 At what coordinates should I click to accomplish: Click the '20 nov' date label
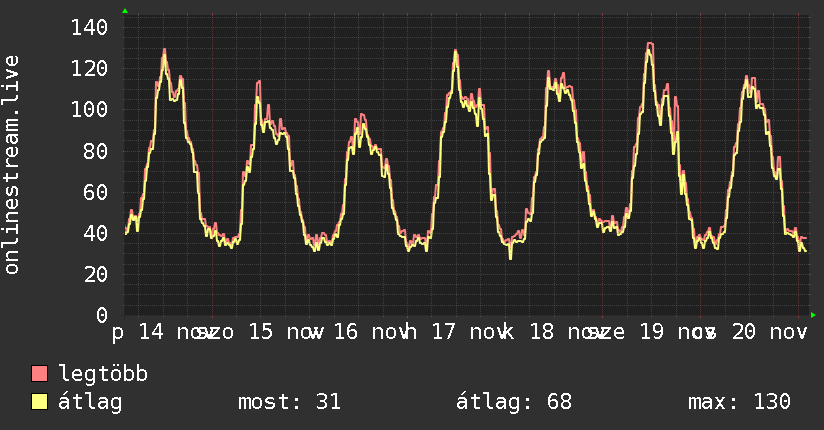tap(769, 332)
